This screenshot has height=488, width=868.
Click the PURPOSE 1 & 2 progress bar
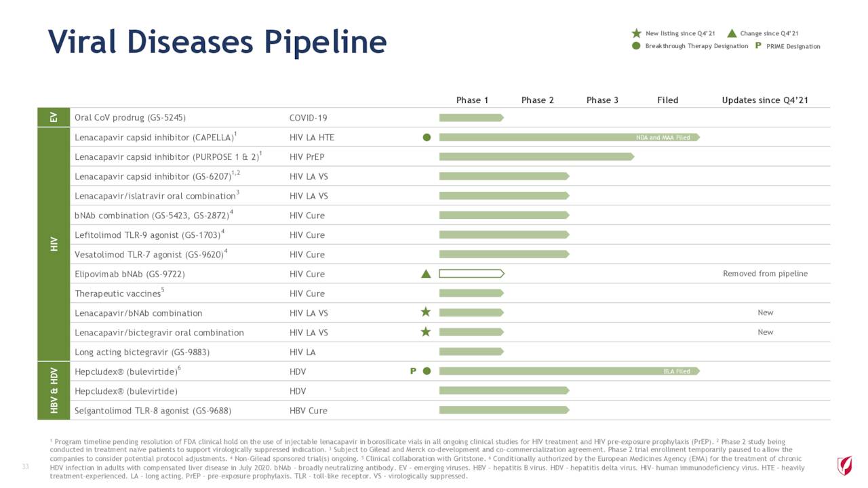click(x=537, y=157)
